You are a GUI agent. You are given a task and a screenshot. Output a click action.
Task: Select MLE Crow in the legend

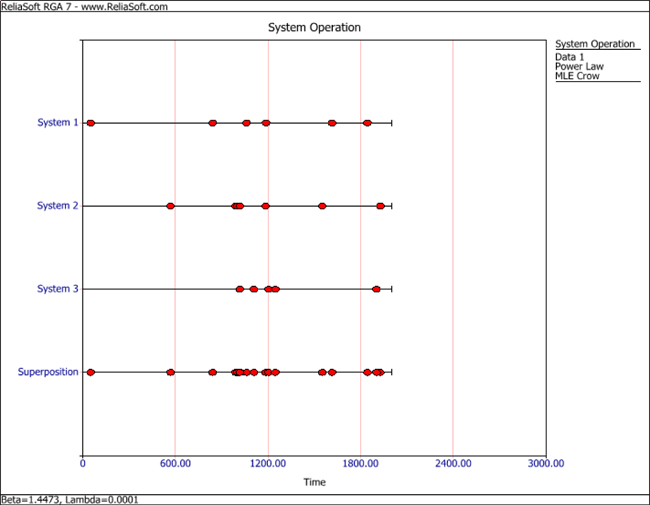577,76
